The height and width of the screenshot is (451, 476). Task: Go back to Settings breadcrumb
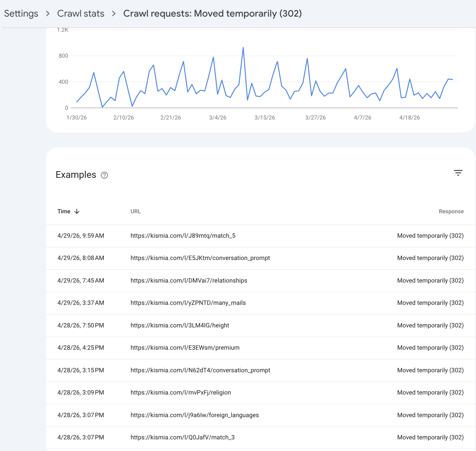[x=21, y=13]
